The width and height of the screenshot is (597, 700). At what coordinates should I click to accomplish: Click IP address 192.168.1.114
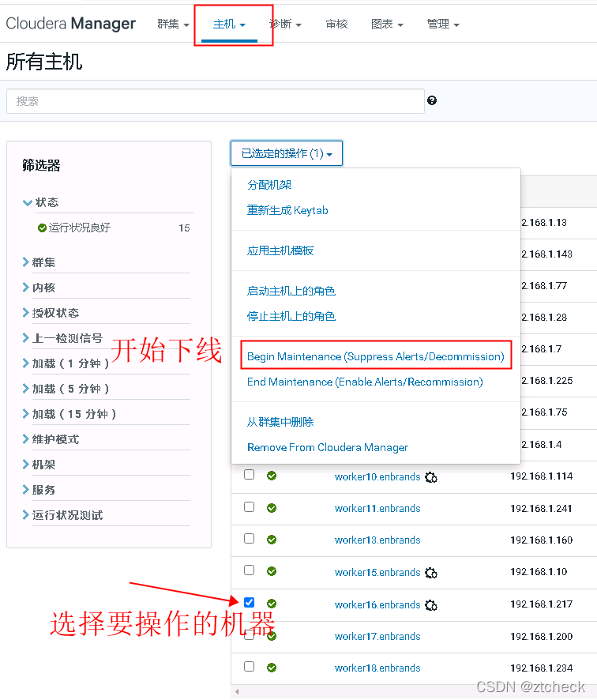[x=541, y=476]
